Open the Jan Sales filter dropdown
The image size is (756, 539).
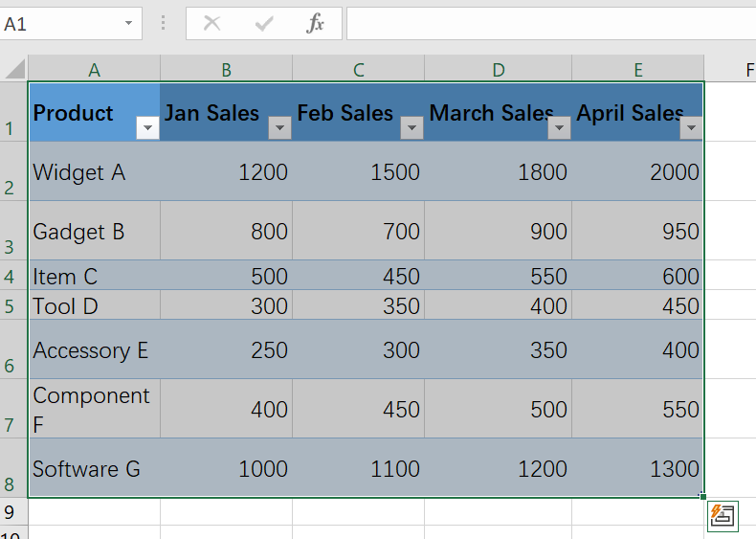point(279,128)
